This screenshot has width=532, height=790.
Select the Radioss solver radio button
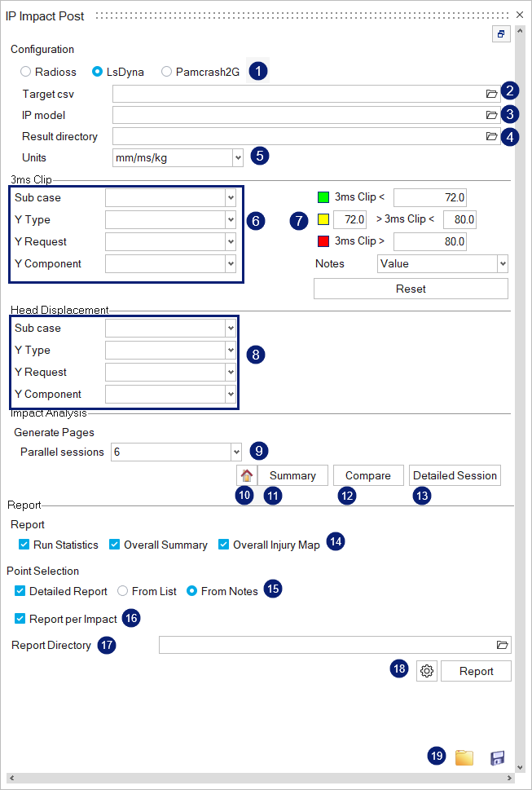point(26,72)
